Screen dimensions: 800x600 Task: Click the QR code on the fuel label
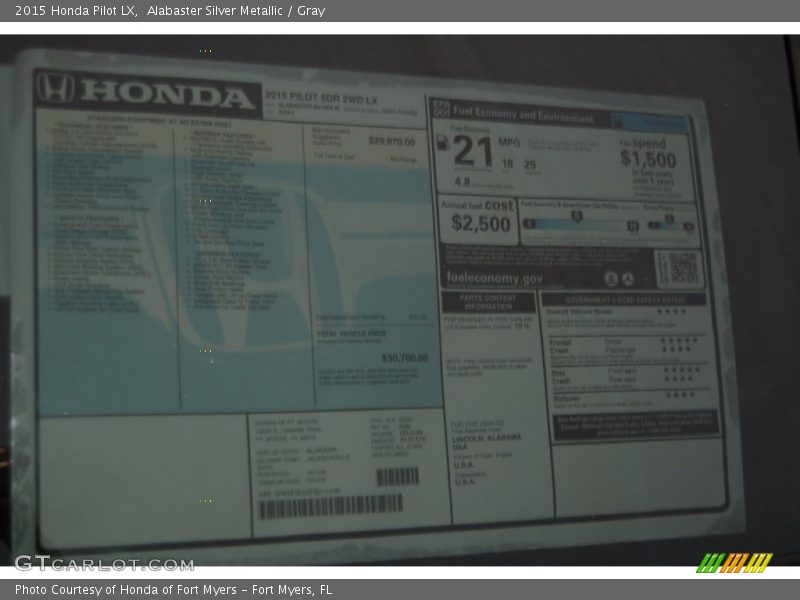coord(682,268)
